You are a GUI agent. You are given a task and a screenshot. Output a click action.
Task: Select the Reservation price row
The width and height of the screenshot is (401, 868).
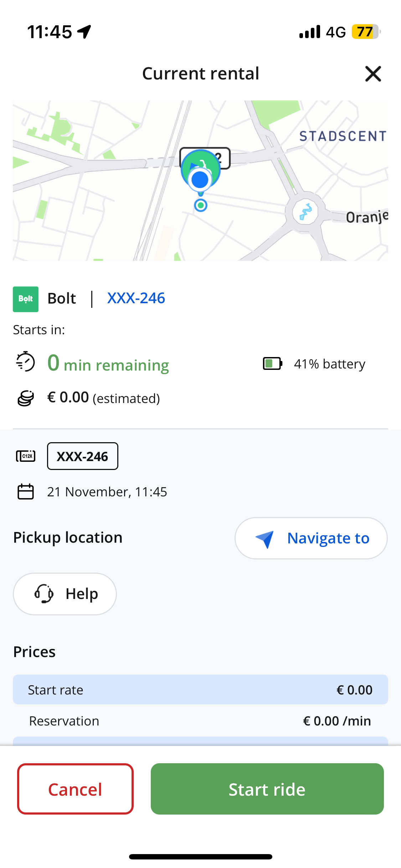(200, 721)
